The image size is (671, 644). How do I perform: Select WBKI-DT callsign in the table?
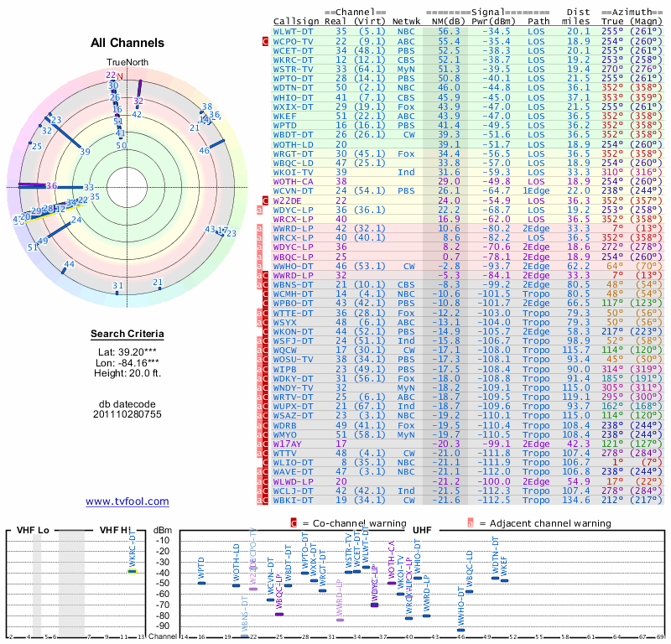tap(293, 500)
